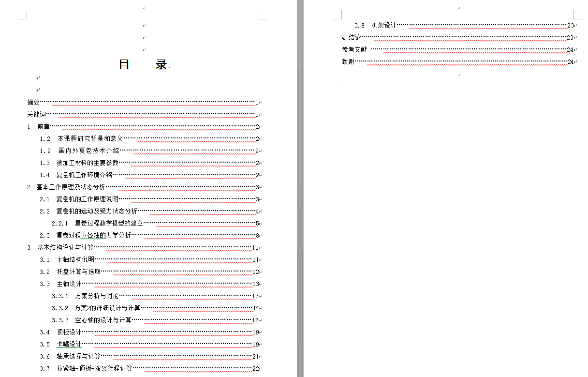
Task: Jump to 3.3.3 空心轴的设计与计算
Action: (155, 320)
